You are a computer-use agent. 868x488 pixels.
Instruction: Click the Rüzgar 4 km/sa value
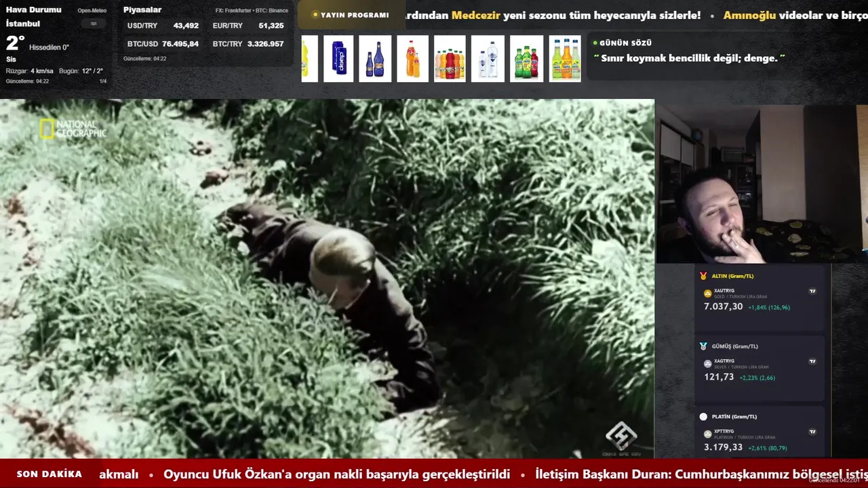coord(30,71)
